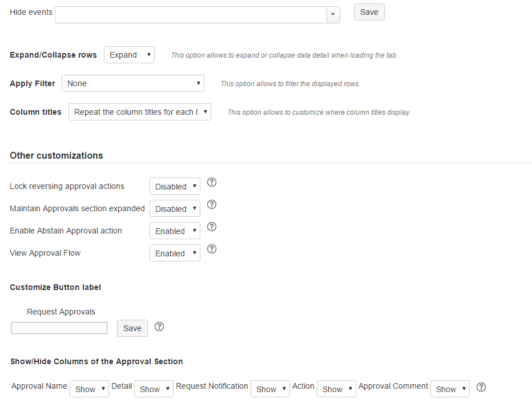This screenshot has height=411, width=532.
Task: Click help icon next to button label Save
Action: click(x=159, y=327)
